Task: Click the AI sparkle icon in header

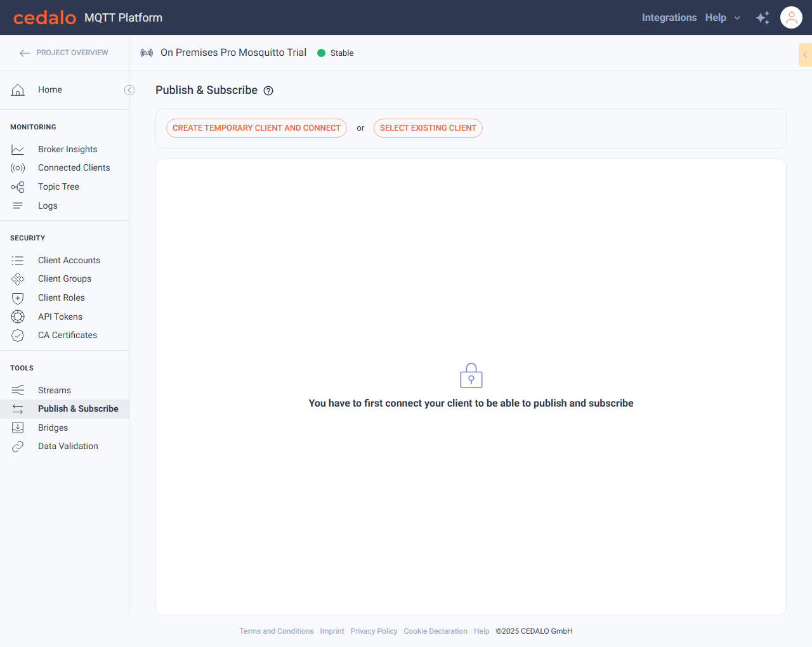Action: (763, 18)
